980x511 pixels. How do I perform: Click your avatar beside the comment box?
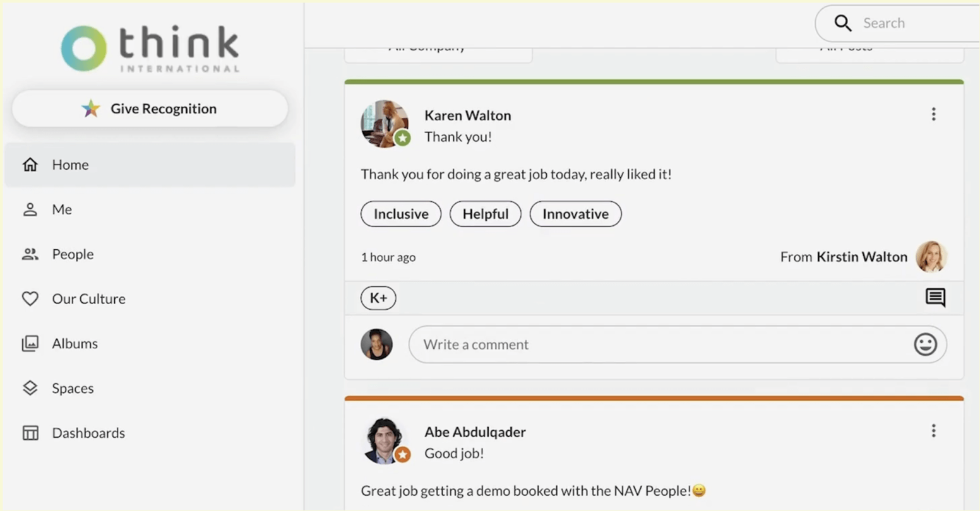coord(376,344)
